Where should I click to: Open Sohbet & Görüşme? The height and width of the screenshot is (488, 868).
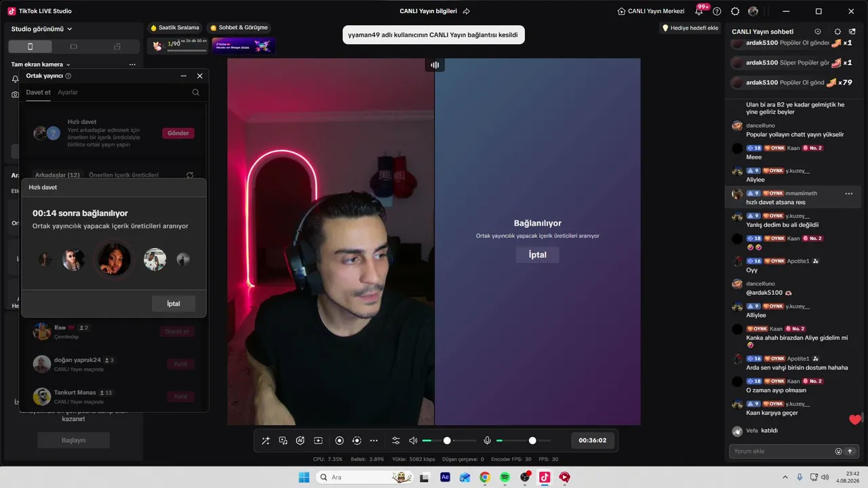click(x=239, y=28)
